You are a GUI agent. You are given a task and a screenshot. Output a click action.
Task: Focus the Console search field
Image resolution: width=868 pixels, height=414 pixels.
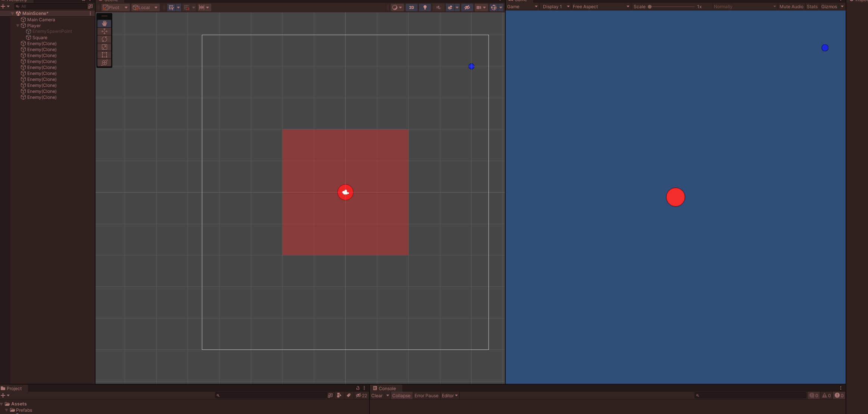750,395
